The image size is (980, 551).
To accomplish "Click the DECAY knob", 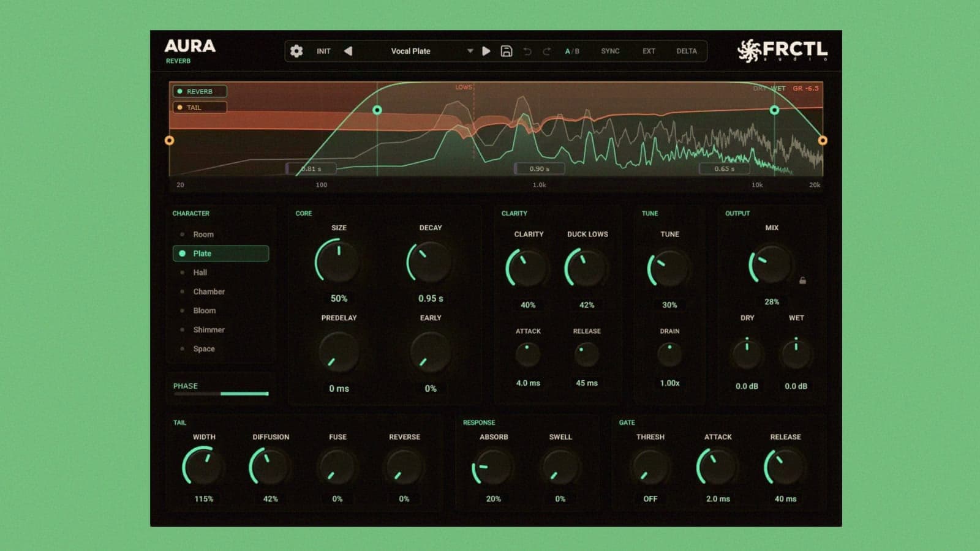I will click(430, 261).
